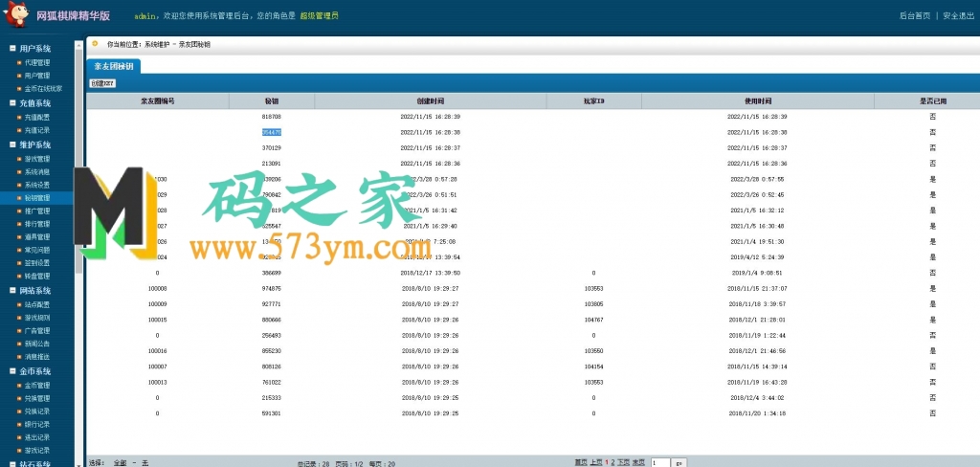Click the 秘钥 column header

272,100
